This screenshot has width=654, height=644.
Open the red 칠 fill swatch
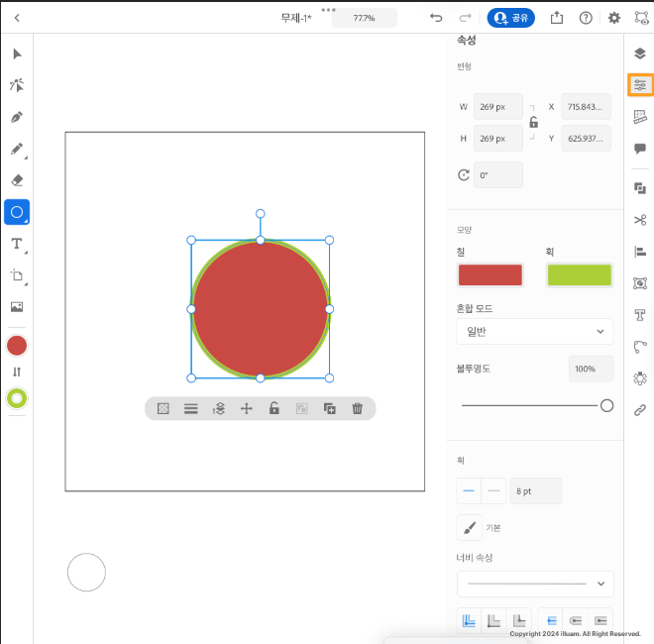click(x=490, y=275)
